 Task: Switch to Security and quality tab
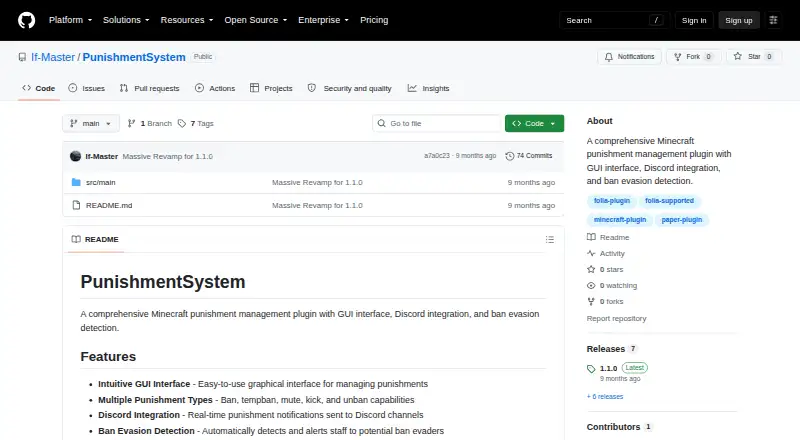[349, 88]
